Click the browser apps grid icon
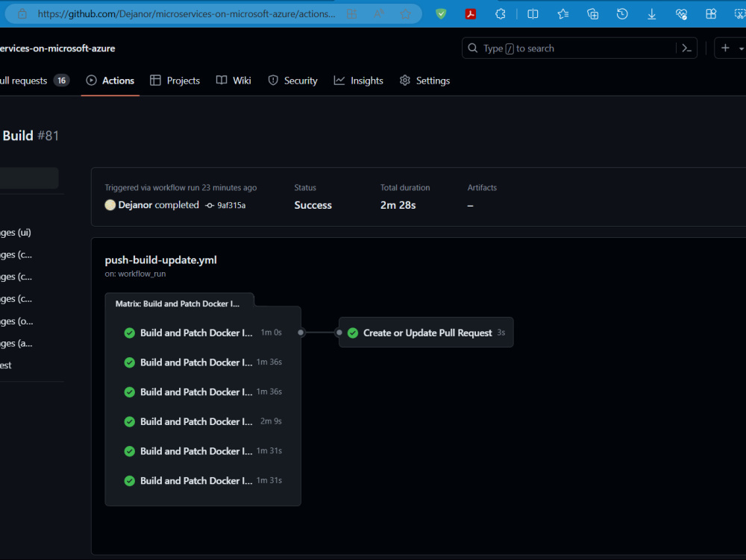The image size is (746, 560). (x=711, y=13)
